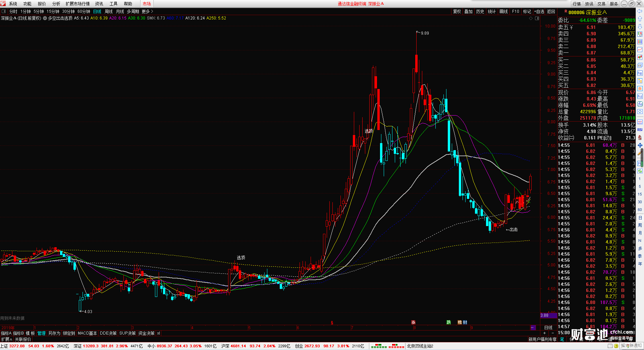Select the MACD基本 indicator tab
This screenshot has width=644, height=350.
[x=87, y=333]
